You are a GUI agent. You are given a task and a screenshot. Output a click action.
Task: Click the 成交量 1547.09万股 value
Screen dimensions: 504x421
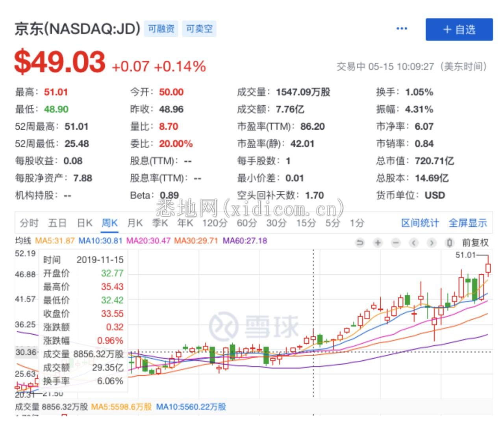(303, 92)
